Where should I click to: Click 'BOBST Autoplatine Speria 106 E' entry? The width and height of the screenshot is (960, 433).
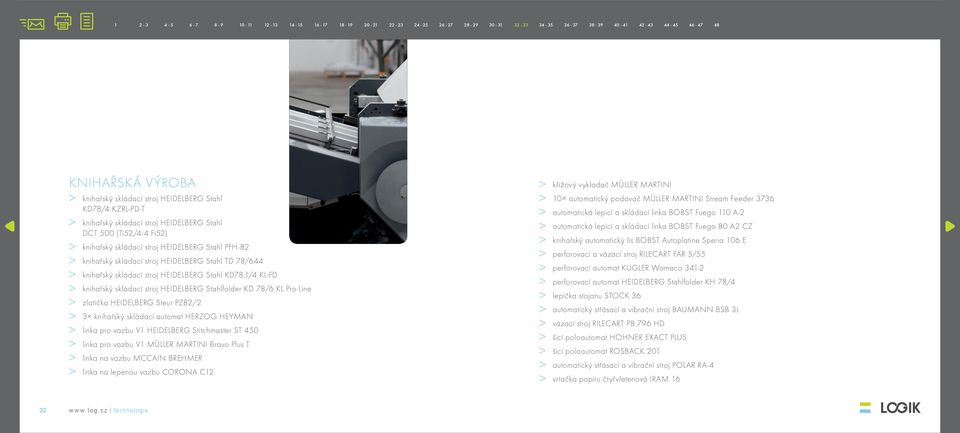point(650,240)
